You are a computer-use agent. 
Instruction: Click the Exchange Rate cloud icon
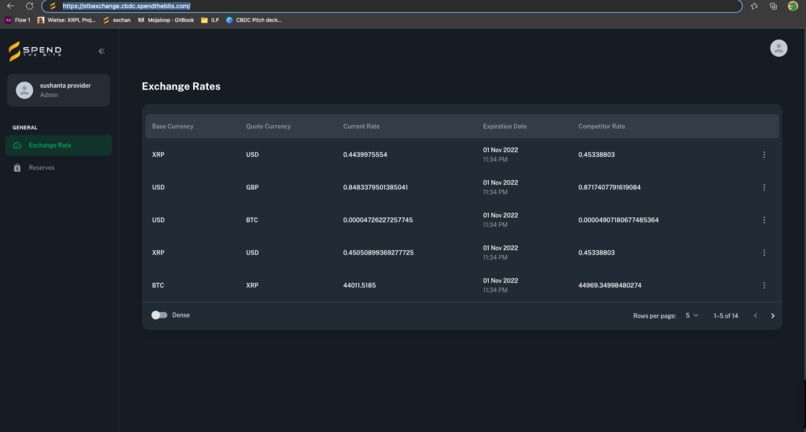pos(17,146)
